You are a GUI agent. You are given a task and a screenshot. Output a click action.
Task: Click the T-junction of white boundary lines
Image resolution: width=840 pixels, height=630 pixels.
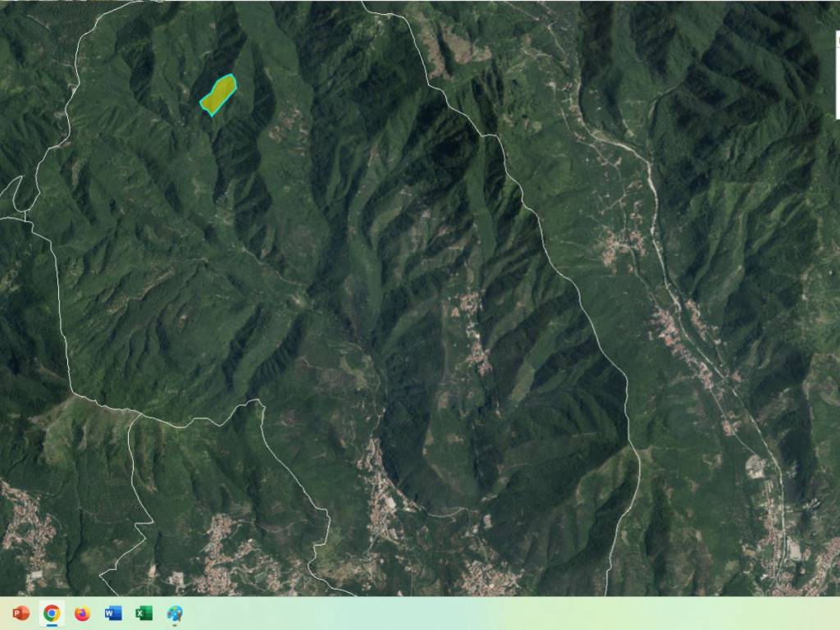tap(133, 414)
